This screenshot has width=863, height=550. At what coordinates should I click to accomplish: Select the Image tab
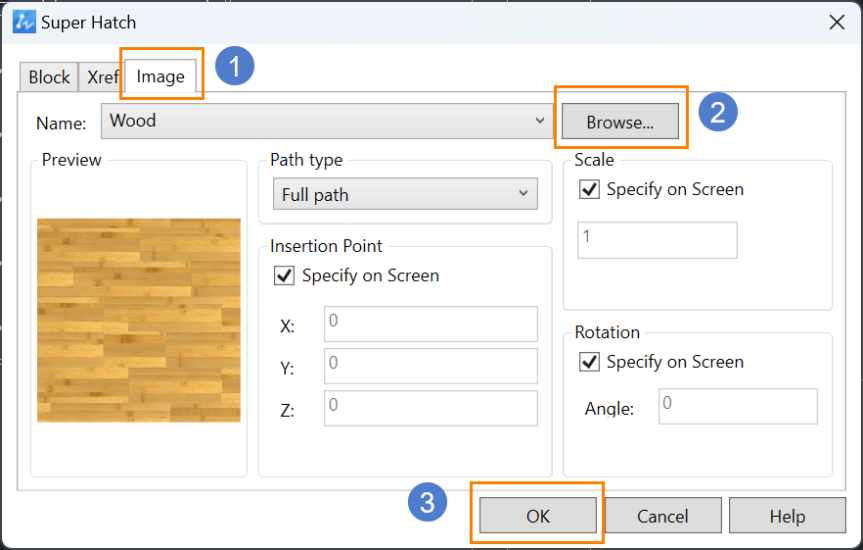(160, 76)
